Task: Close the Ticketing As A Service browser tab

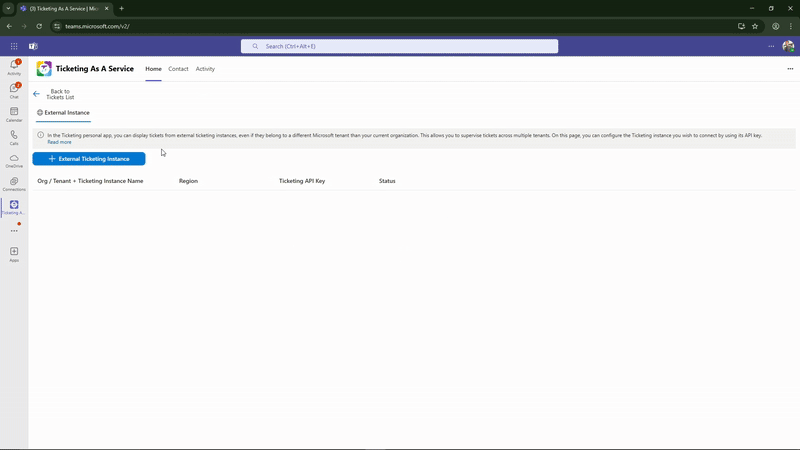Action: point(107,9)
